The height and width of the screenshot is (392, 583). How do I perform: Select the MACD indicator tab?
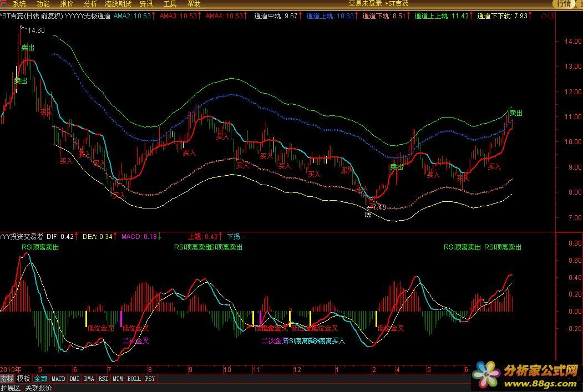58,379
